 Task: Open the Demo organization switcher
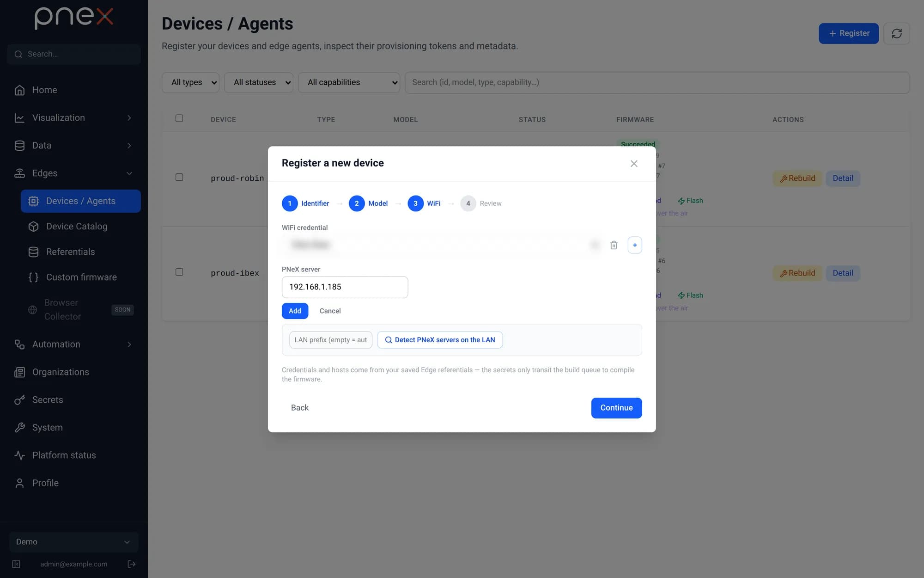click(74, 542)
